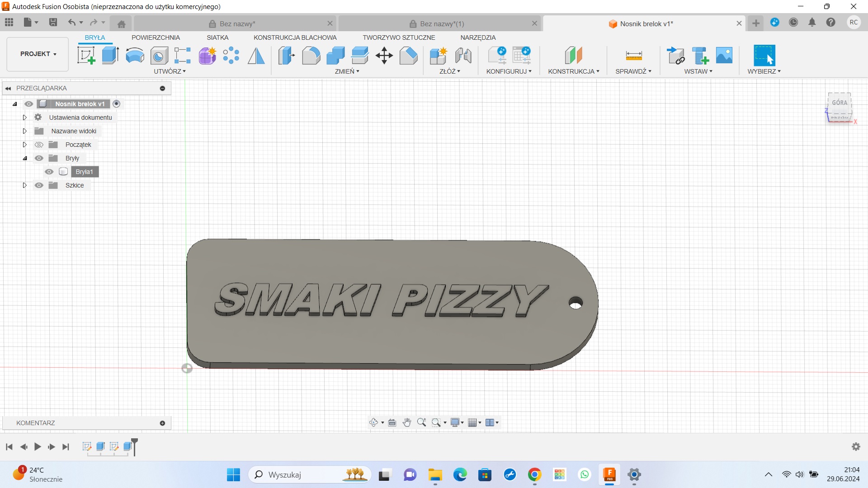The image size is (868, 488).
Task: Open WhatsApp from the taskbar
Action: tap(584, 475)
